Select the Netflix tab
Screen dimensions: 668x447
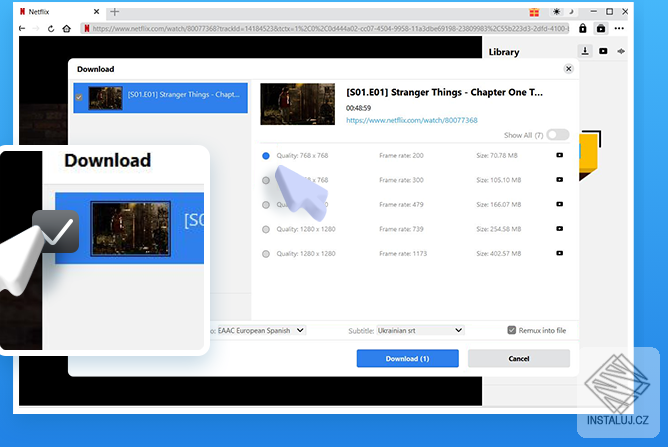(59, 12)
